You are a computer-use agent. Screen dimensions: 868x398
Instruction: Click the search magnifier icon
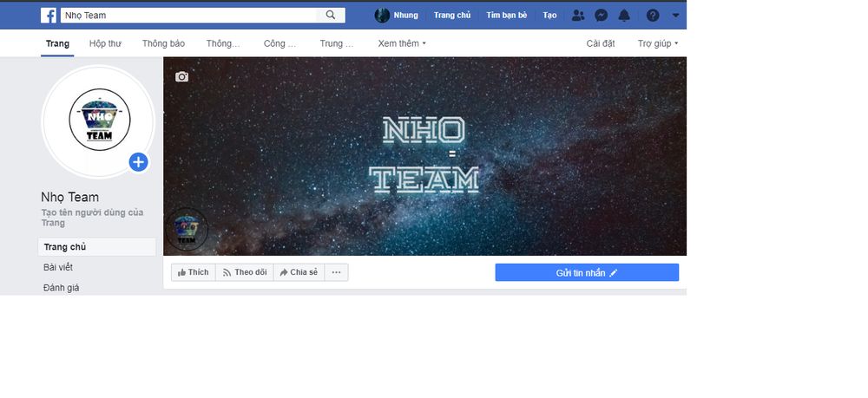pos(331,15)
